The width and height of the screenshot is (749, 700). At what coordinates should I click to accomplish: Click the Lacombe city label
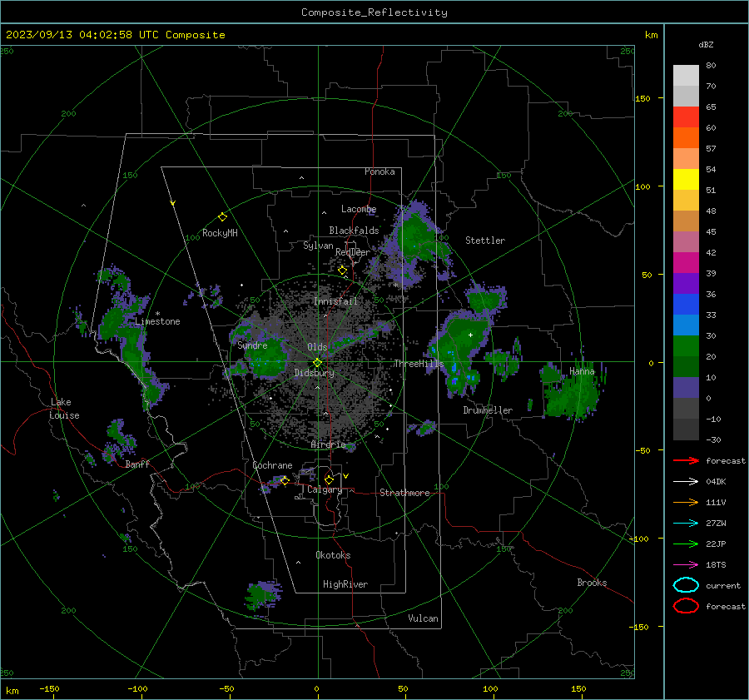coord(359,209)
